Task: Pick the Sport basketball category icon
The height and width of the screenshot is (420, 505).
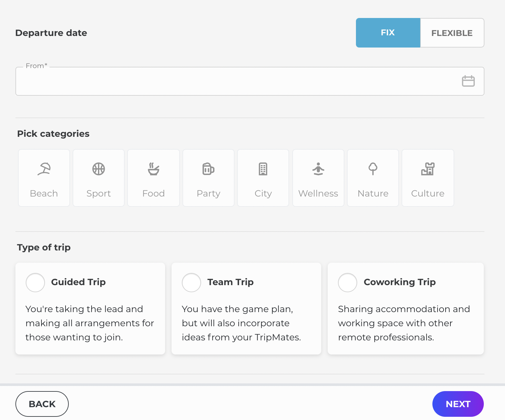Action: pos(99,169)
